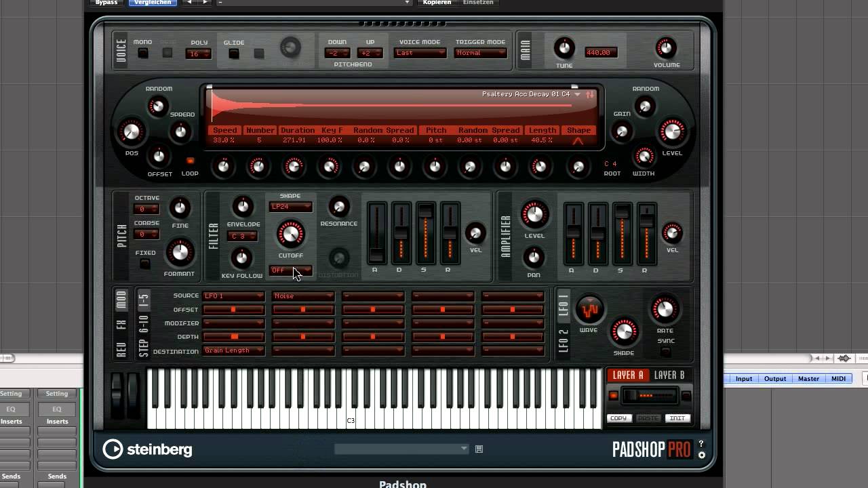Screen dimensions: 868x488
Task: Switch to the MOD tab
Action: coord(121,300)
